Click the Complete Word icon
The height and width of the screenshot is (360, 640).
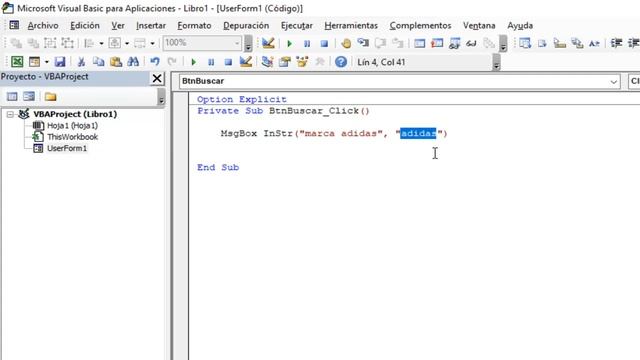(x=594, y=43)
